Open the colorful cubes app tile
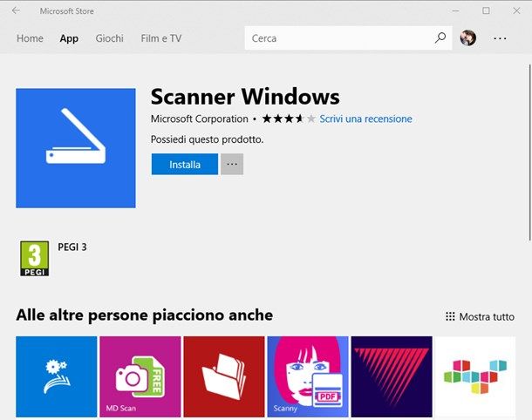Viewport: 532px width, 420px height. 475,376
